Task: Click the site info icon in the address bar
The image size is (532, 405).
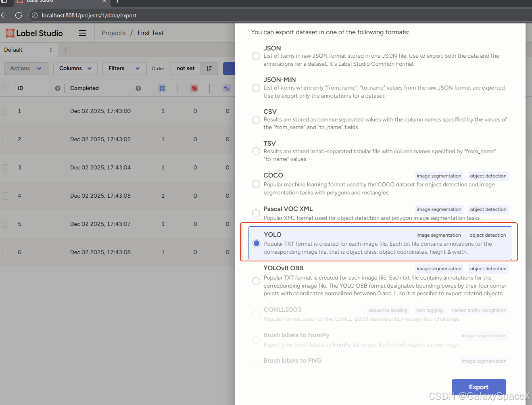Action: [35, 15]
